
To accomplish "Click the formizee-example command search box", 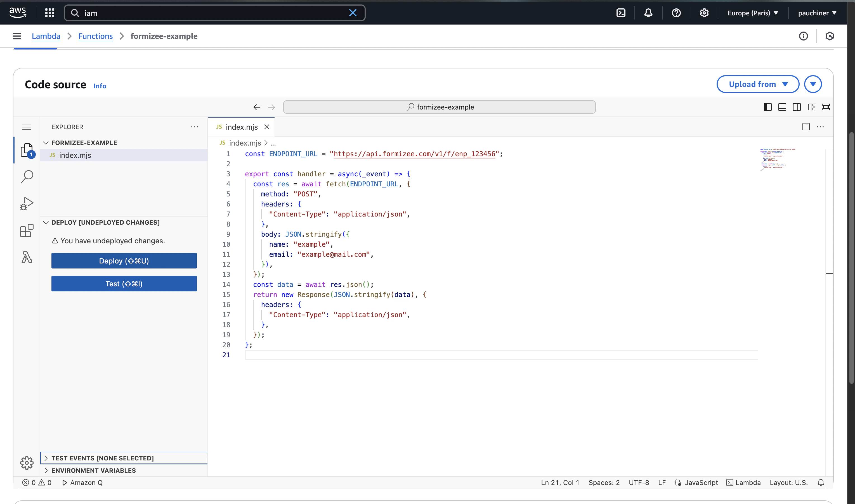I will (x=440, y=107).
